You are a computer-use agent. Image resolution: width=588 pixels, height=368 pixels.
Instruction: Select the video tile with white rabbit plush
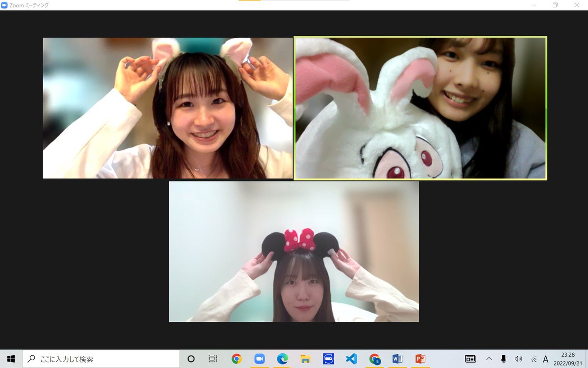coord(420,108)
